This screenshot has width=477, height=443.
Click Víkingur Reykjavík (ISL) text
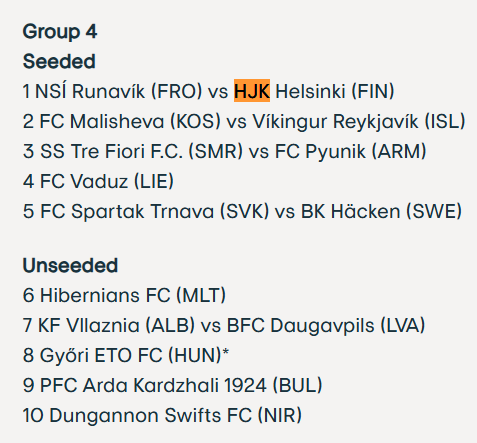(359, 121)
